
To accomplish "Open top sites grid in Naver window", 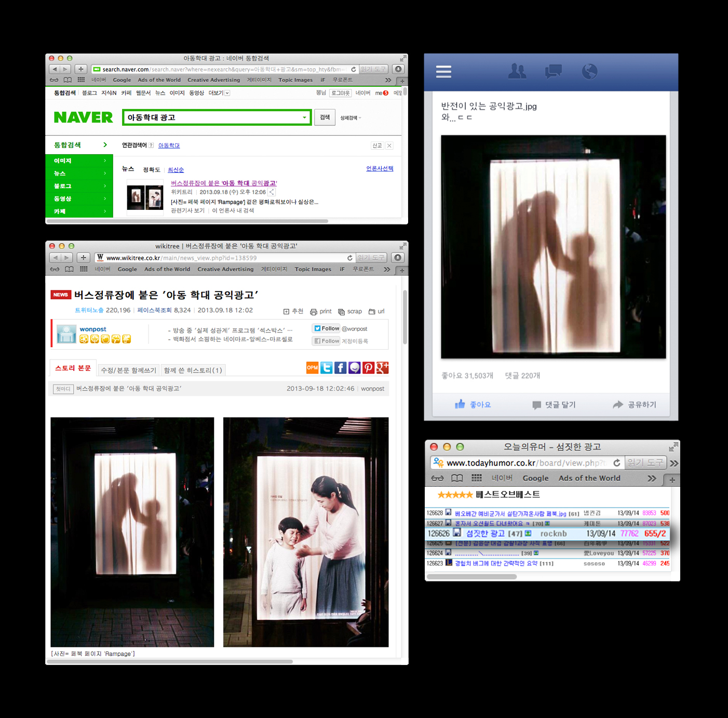I will pos(81,80).
